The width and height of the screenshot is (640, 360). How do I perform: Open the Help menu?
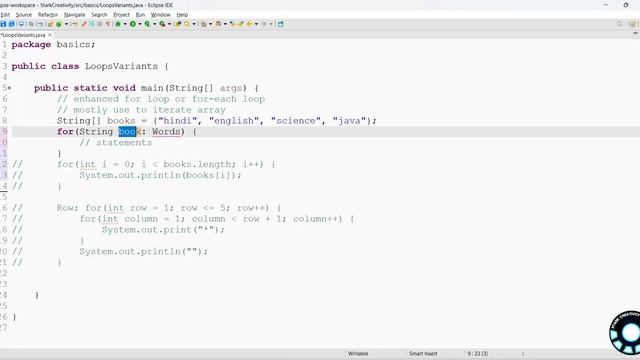coord(182,15)
